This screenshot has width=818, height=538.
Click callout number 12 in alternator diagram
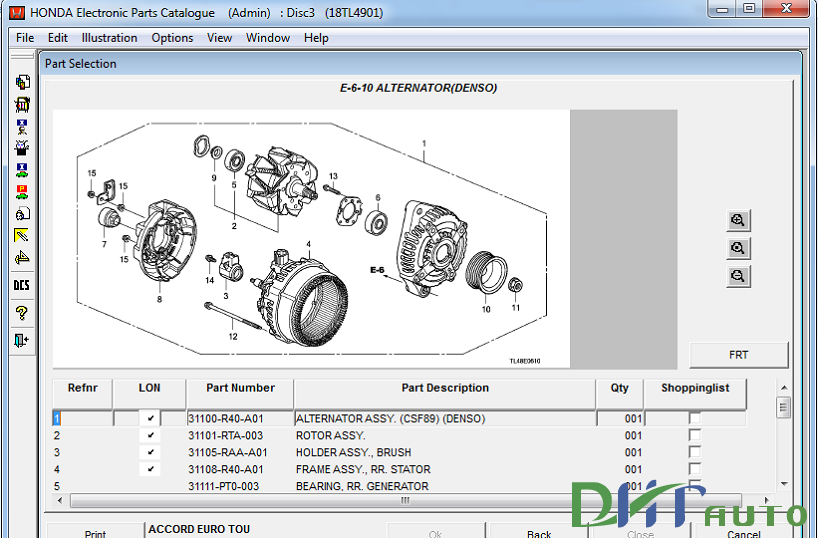coord(233,337)
